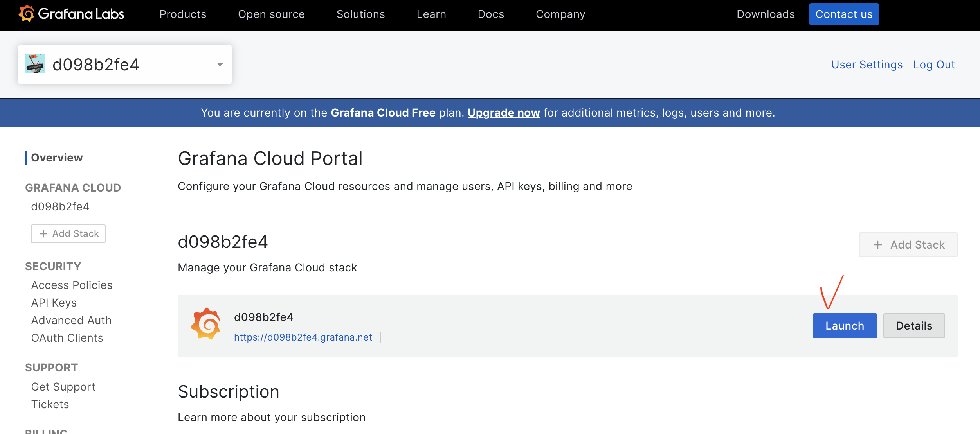
Task: Open the Products menu
Action: [x=183, y=14]
